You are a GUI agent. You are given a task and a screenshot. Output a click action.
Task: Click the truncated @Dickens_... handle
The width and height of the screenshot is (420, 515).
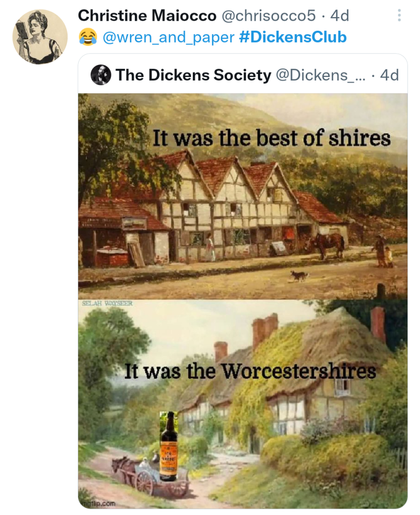pos(321,75)
